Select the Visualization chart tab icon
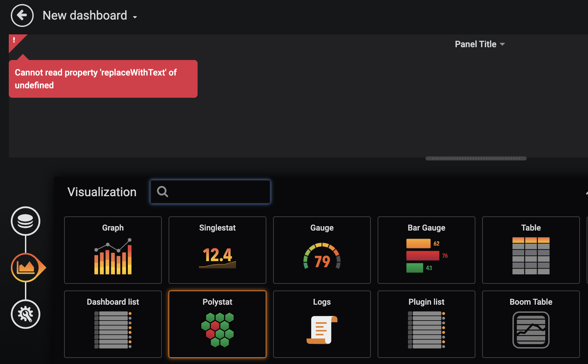588x364 pixels. [26, 268]
